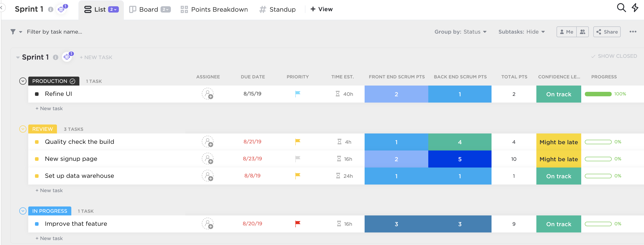Click the lightning bolt quick action icon

635,7
